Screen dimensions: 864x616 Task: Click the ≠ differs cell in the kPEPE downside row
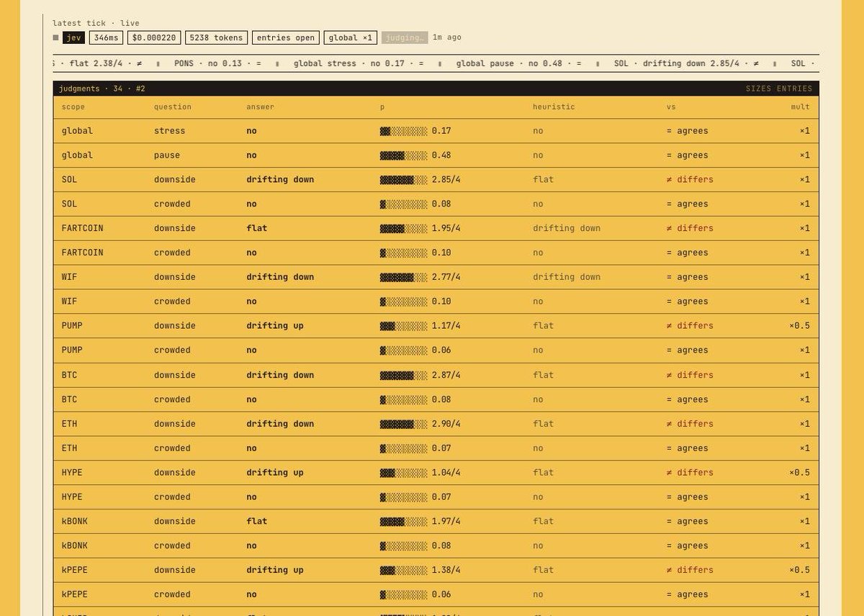(x=690, y=570)
